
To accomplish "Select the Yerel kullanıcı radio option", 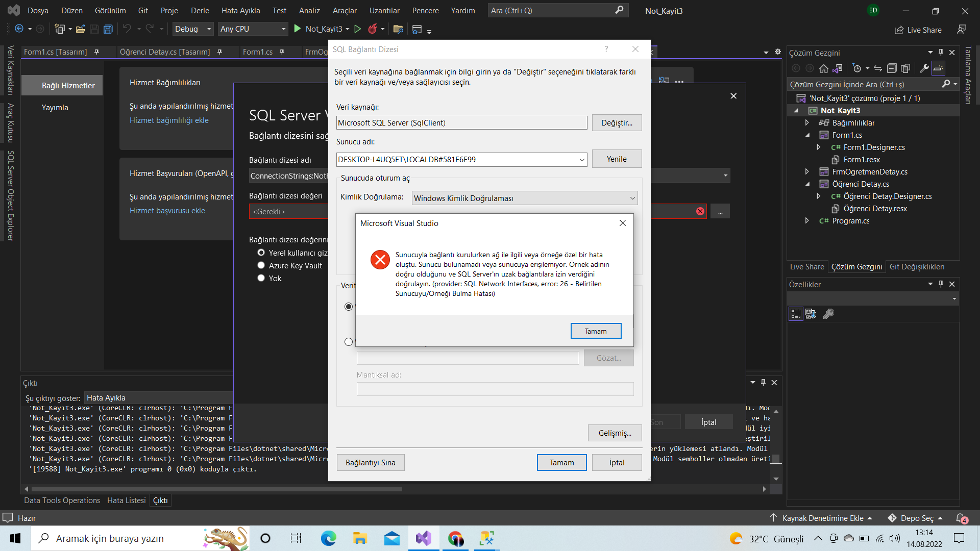I will click(x=261, y=253).
